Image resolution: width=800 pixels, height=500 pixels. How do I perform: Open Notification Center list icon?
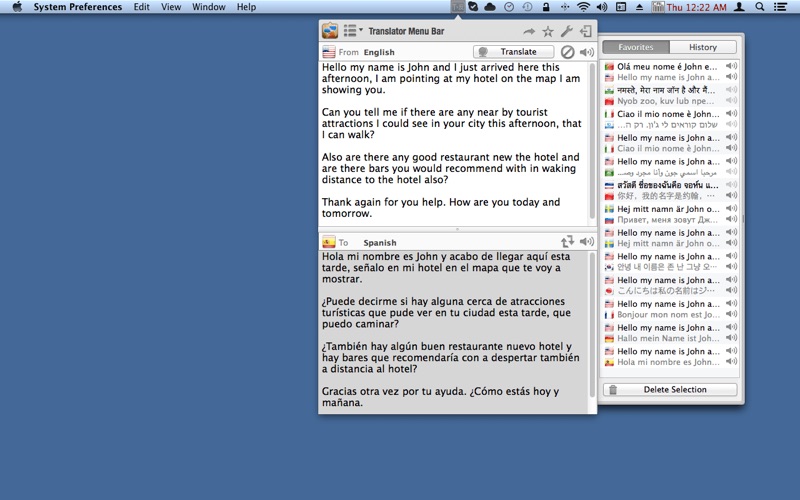tap(780, 7)
